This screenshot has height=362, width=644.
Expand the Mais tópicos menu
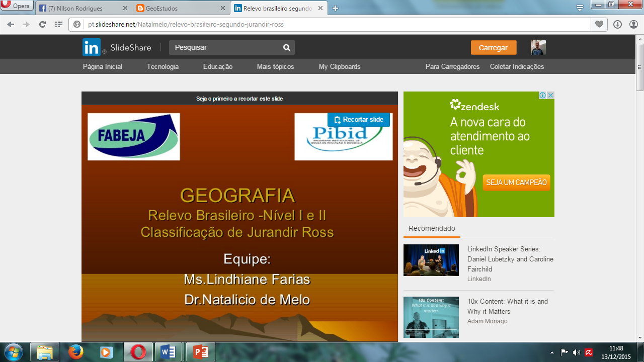point(275,66)
